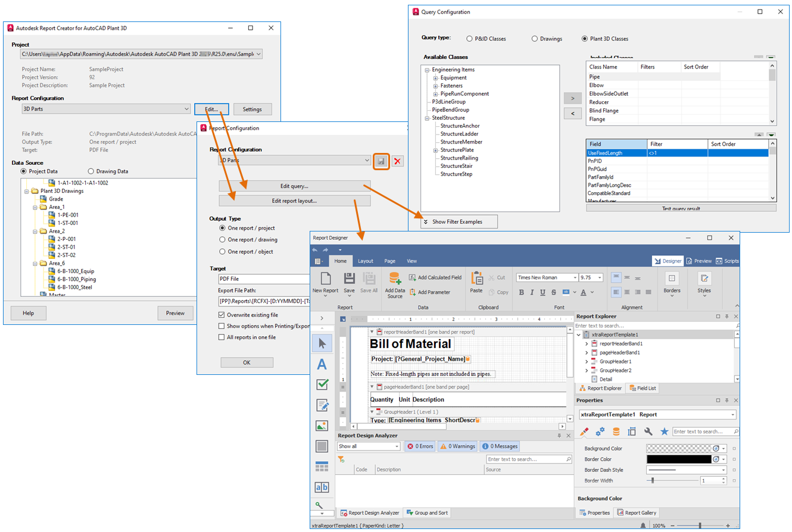Expand reportHeaderBand1 in Report Explorer
Viewport: 792px width, 532px height.
587,343
